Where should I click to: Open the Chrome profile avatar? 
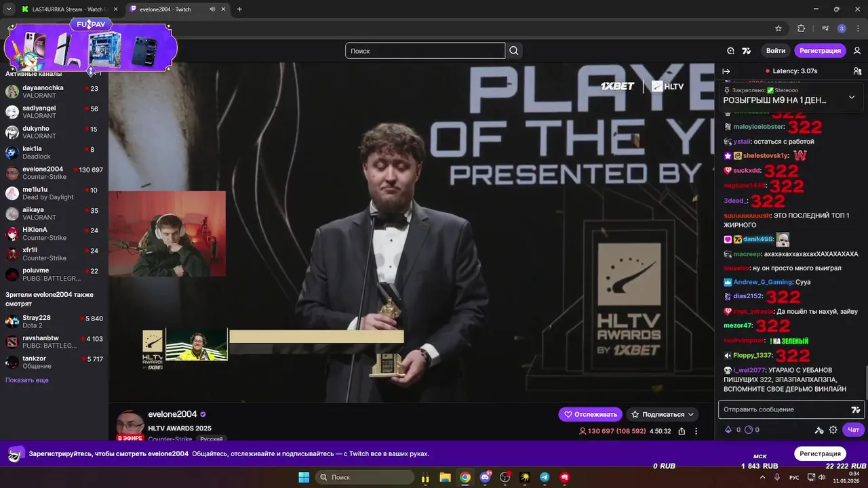coord(842,28)
